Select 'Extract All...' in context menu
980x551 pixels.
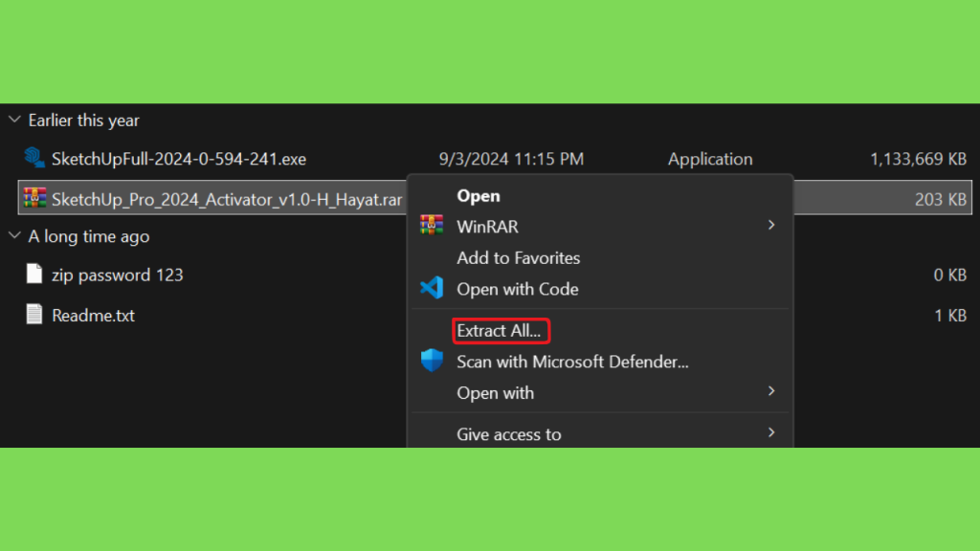coord(499,330)
